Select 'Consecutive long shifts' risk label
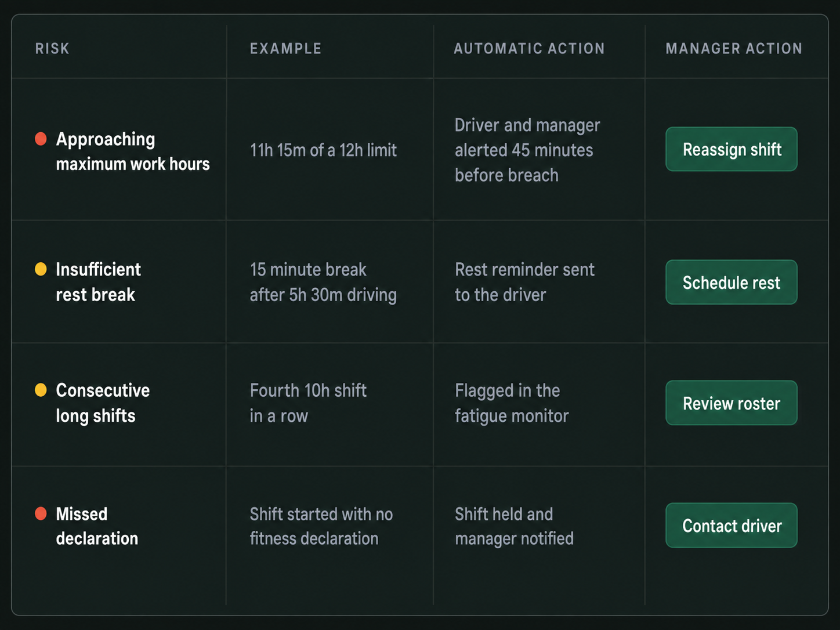 pos(103,403)
